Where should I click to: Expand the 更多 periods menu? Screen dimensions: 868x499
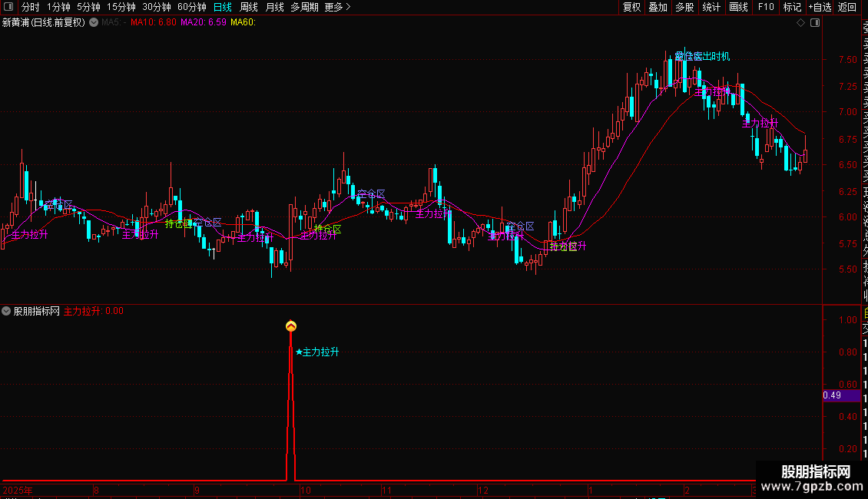pos(338,7)
